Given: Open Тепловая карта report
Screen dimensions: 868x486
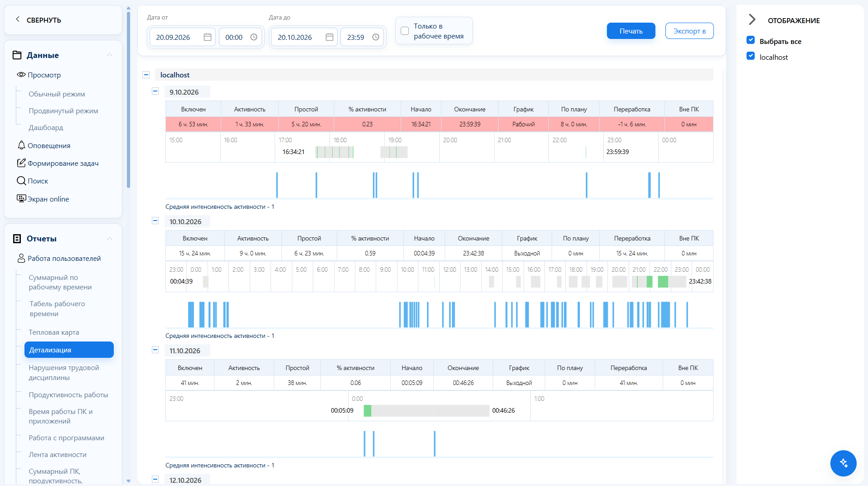Looking at the screenshot, I should click(53, 332).
